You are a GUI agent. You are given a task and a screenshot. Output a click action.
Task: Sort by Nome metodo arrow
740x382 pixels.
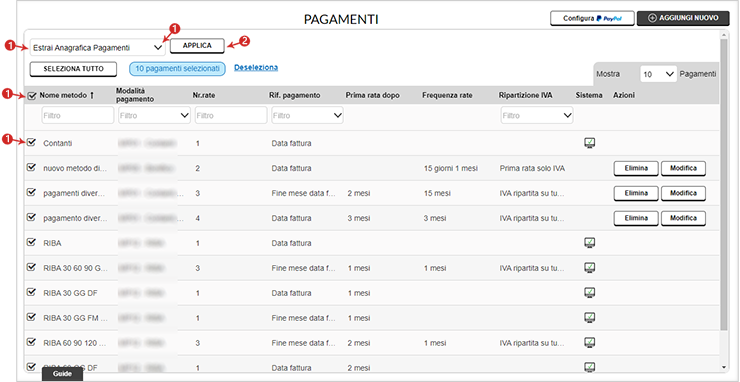point(92,95)
